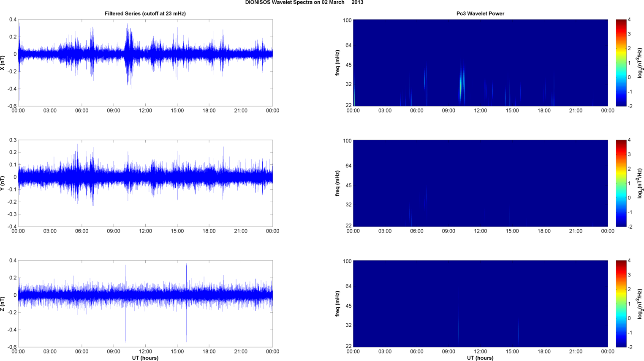Click the Y component time series plot
Viewport: 644px width, 361px height.
[145, 183]
